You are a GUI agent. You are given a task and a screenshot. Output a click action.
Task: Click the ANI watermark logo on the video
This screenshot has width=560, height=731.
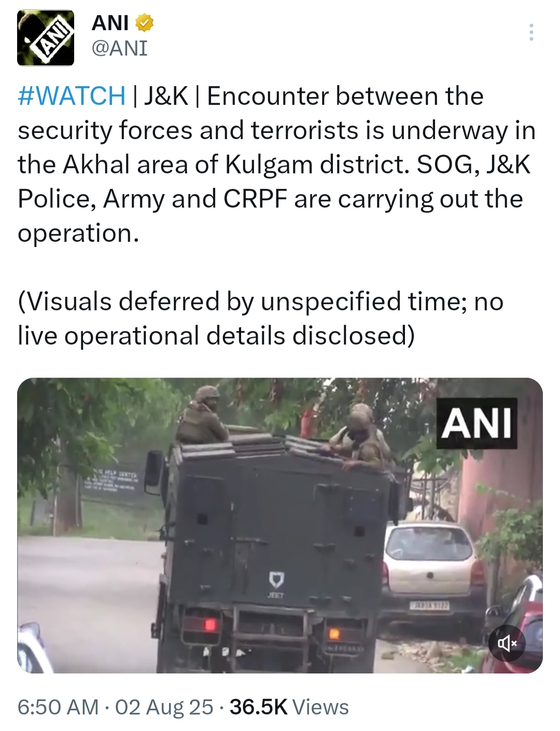477,423
